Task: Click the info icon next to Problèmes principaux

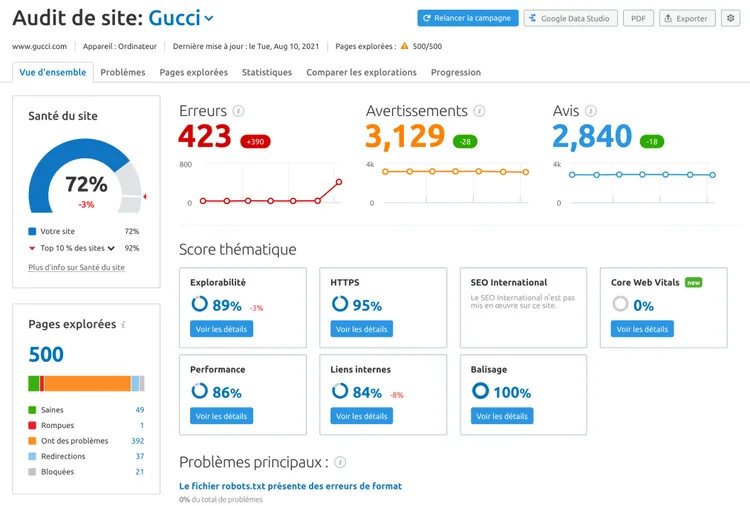Action: (340, 462)
